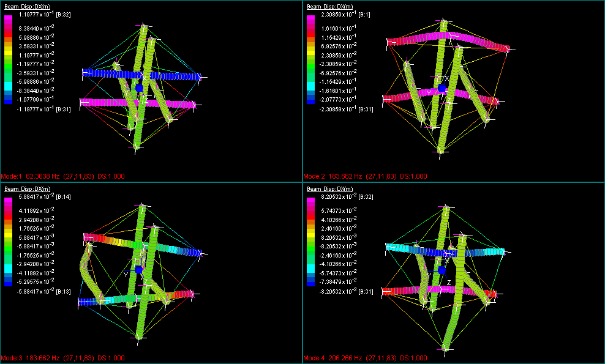
Task: Open the Beam Disp:DX(m) legend title in Mode 1 view
Action: pos(28,6)
